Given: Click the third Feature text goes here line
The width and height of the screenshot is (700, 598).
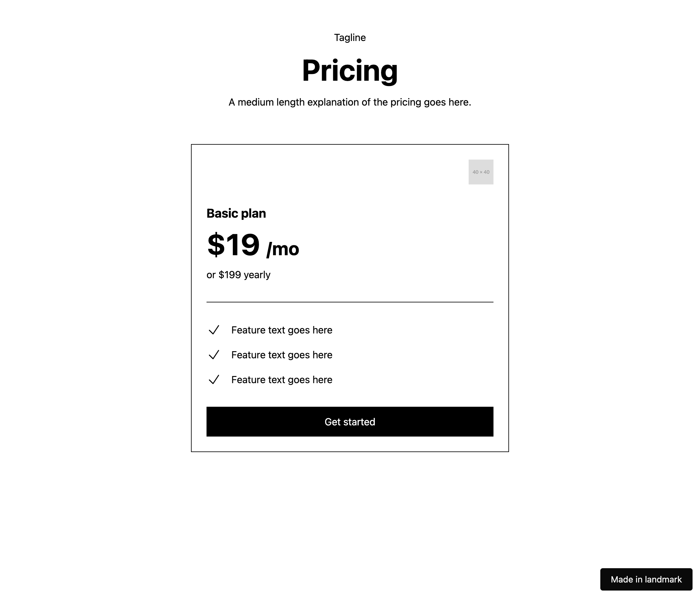Looking at the screenshot, I should [x=282, y=380].
